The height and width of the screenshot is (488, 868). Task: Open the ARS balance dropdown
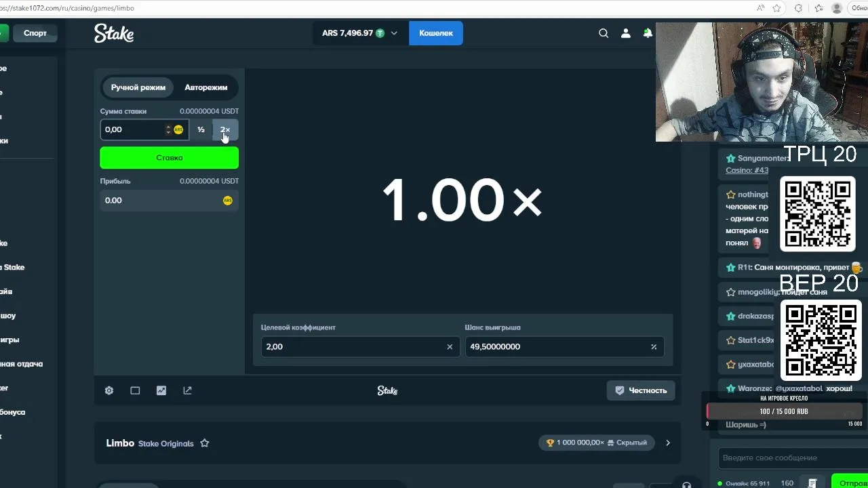[x=359, y=33]
